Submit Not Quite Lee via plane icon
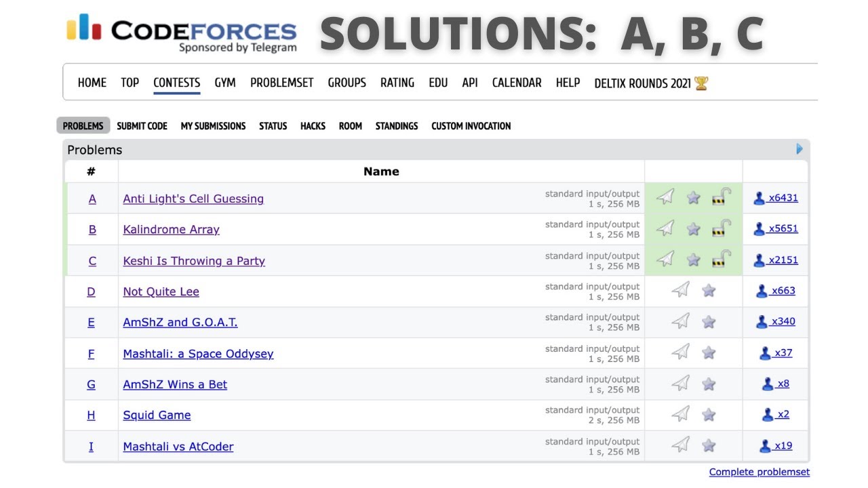Viewport: 868px width, 488px height. point(681,290)
